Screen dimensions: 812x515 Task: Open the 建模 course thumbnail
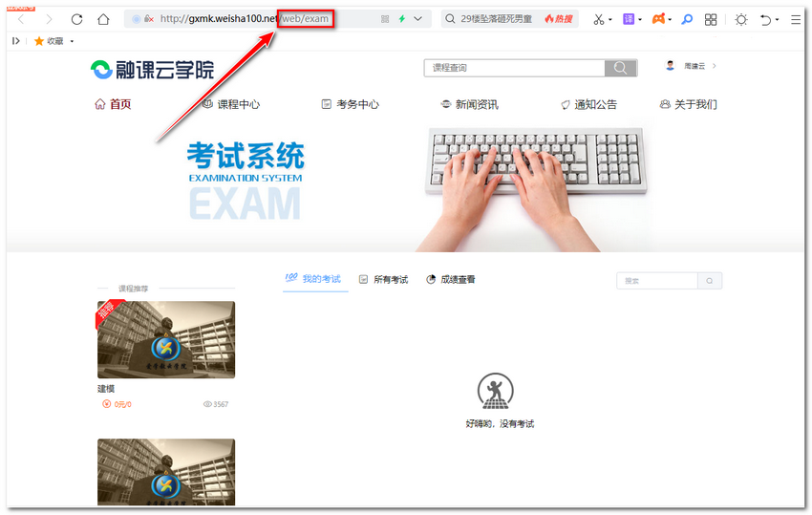pyautogui.click(x=166, y=340)
